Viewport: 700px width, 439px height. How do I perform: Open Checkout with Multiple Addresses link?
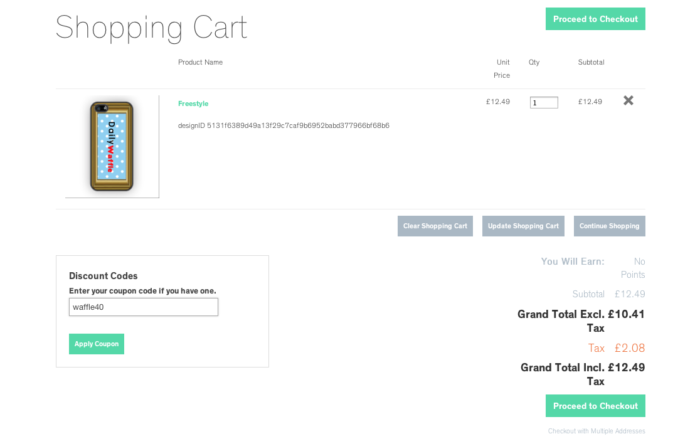pos(596,431)
